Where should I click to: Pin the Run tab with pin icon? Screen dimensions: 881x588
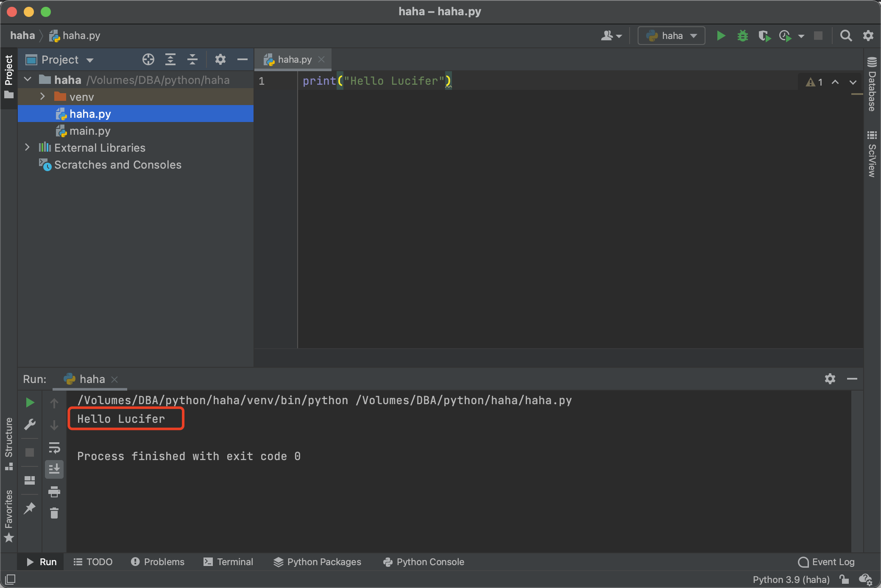(30, 508)
